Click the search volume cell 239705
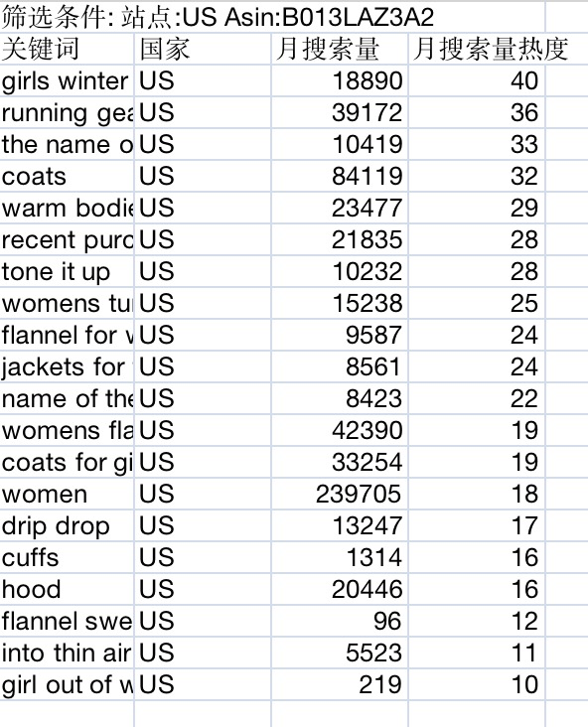 (340, 494)
